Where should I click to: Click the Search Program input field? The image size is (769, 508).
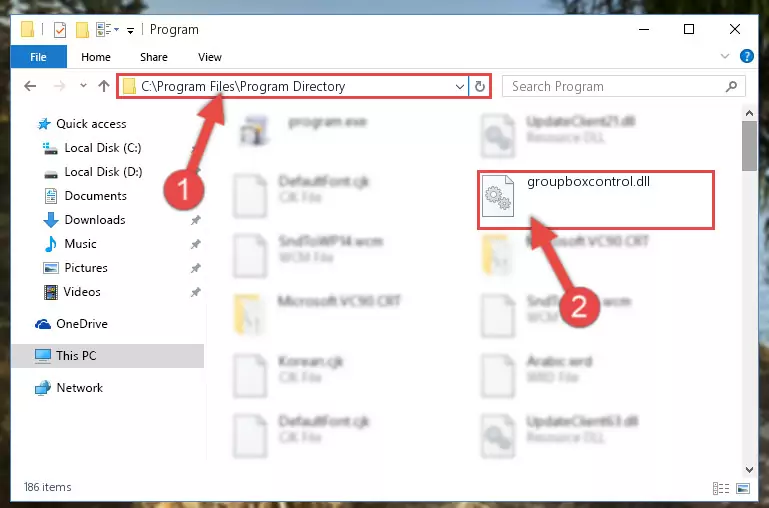click(x=624, y=86)
